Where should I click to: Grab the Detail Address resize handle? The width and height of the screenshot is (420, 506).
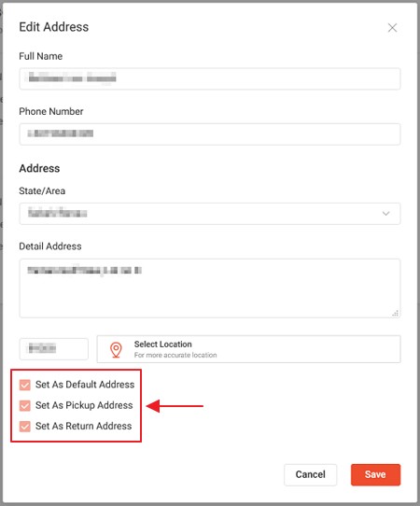(x=395, y=313)
